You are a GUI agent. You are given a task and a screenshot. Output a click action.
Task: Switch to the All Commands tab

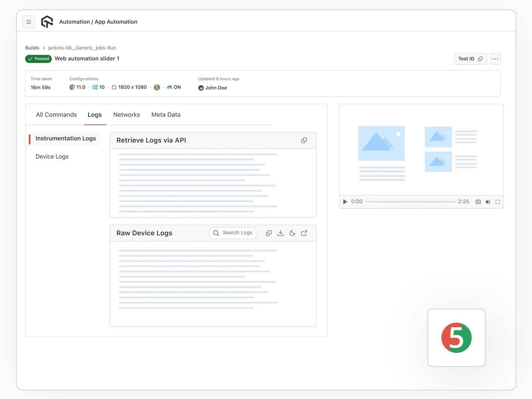pos(56,115)
